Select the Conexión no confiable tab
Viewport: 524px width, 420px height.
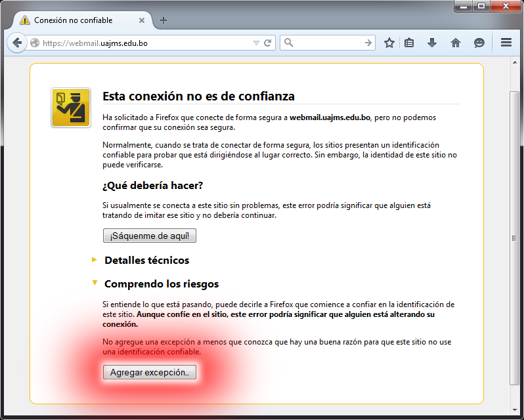72,20
